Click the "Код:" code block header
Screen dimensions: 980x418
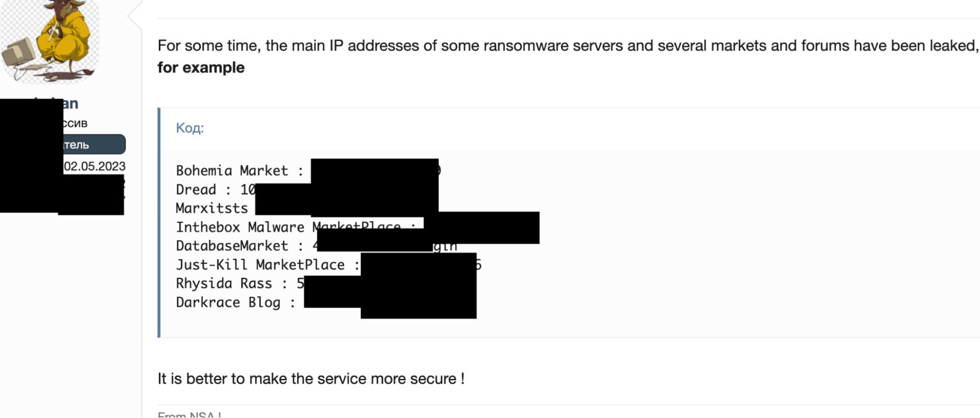[x=190, y=128]
